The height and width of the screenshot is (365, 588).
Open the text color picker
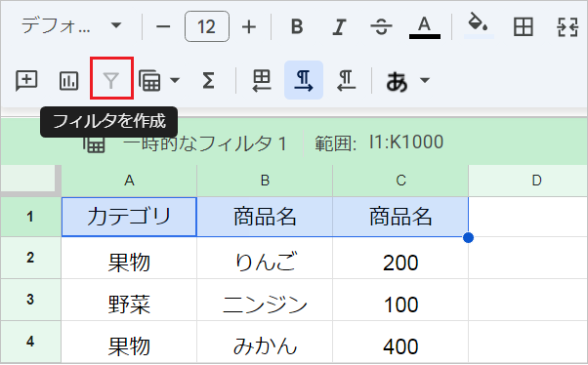point(425,26)
